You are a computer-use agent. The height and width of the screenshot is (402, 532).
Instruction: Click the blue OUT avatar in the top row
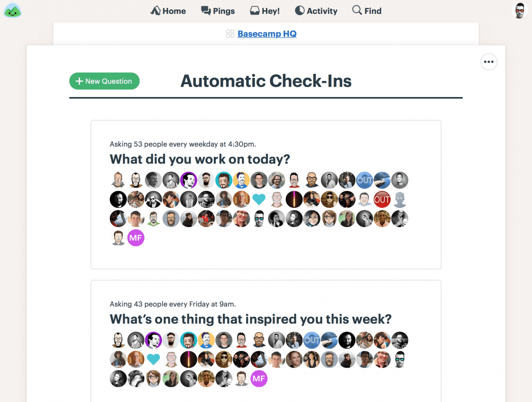(x=365, y=180)
